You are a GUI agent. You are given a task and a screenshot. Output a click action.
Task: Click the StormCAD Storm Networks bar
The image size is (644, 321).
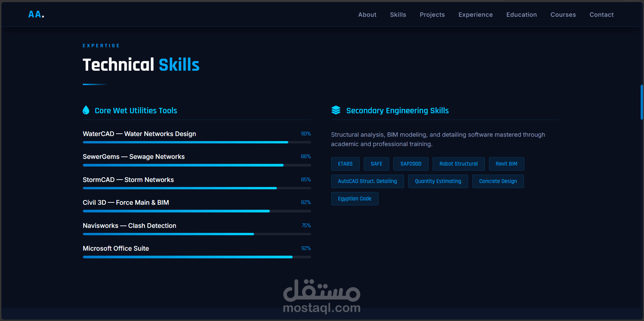(197, 188)
